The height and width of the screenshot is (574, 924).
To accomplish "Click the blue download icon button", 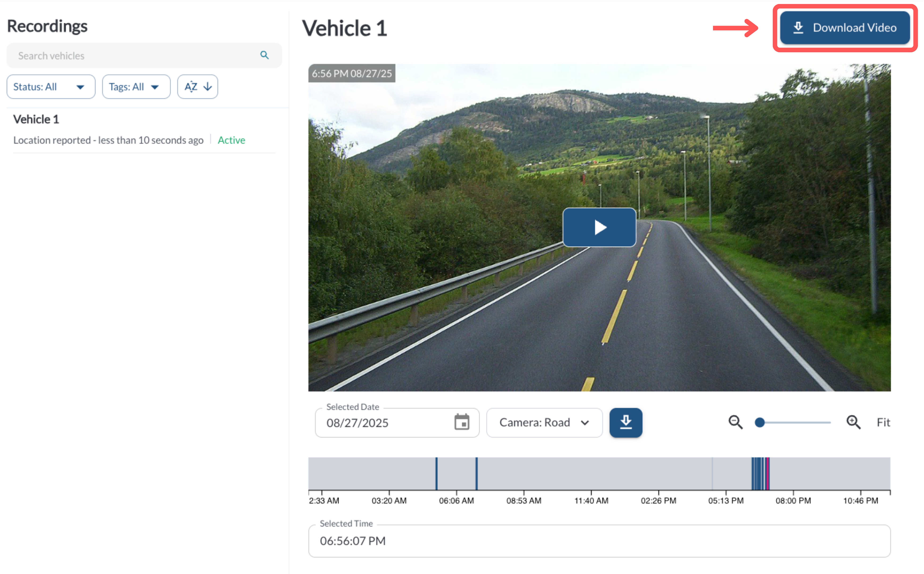I will 626,422.
